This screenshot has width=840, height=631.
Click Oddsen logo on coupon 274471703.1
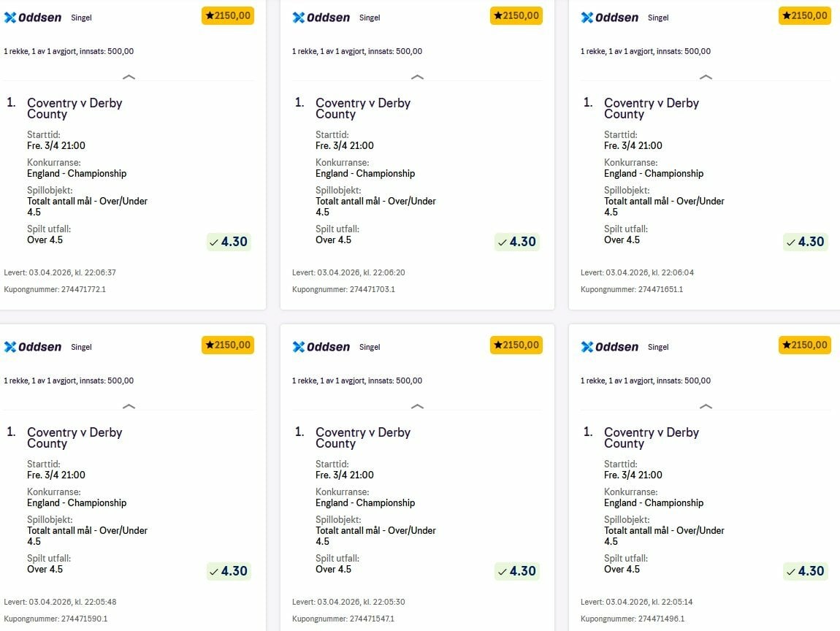point(321,18)
